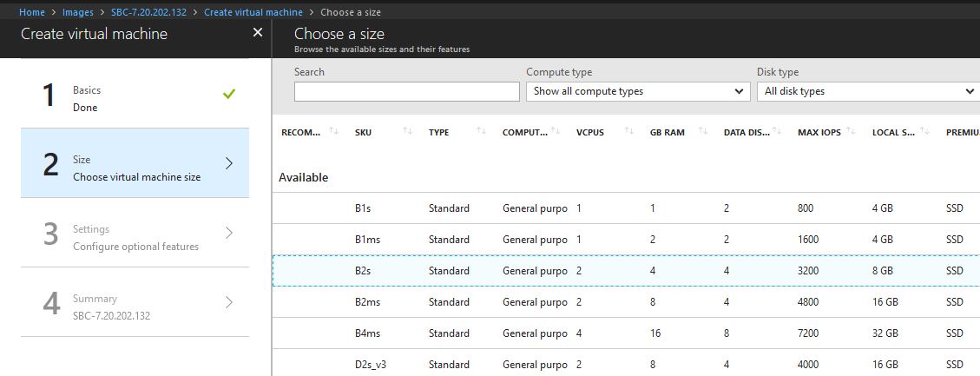Choose the B4ms size row
Viewport: 980px width, 376px height.
[626, 333]
